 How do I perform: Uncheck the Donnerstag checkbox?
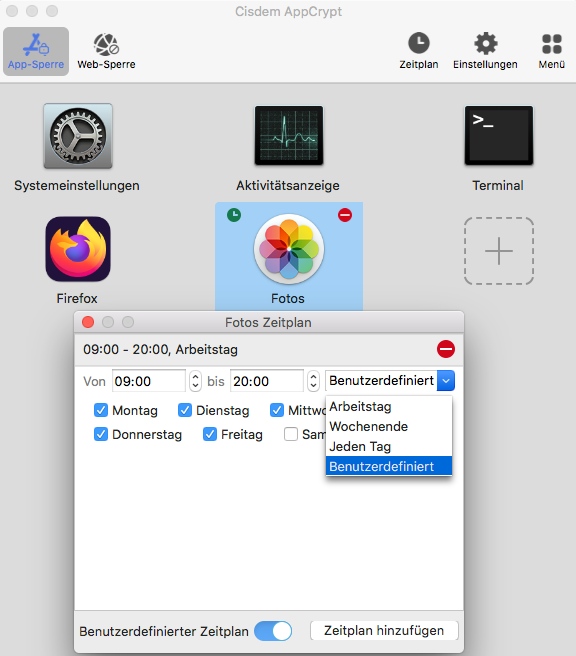pos(101,434)
